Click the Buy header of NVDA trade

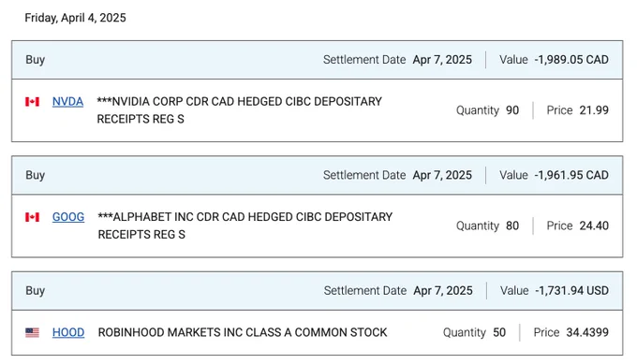tap(36, 60)
